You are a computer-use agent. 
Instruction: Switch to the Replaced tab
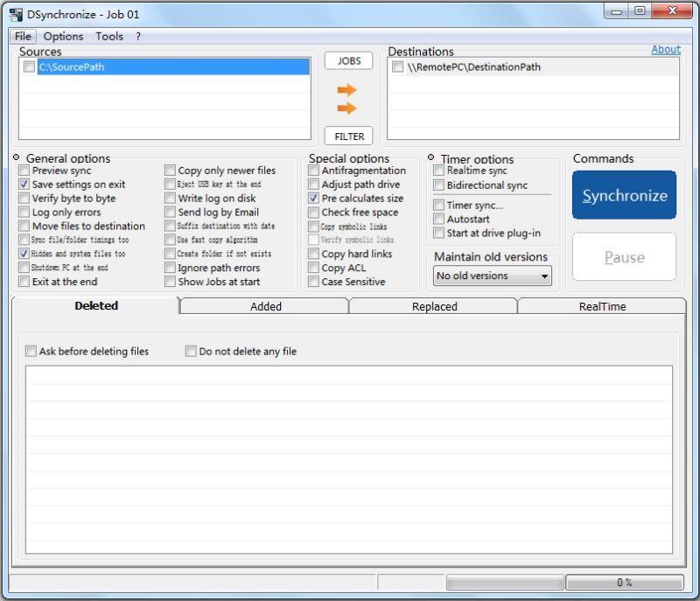pyautogui.click(x=433, y=306)
